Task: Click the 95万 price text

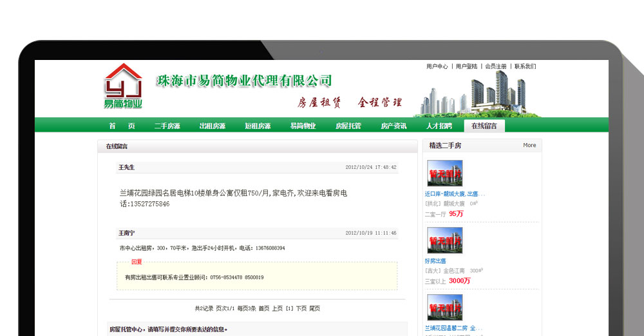Action: (x=456, y=214)
